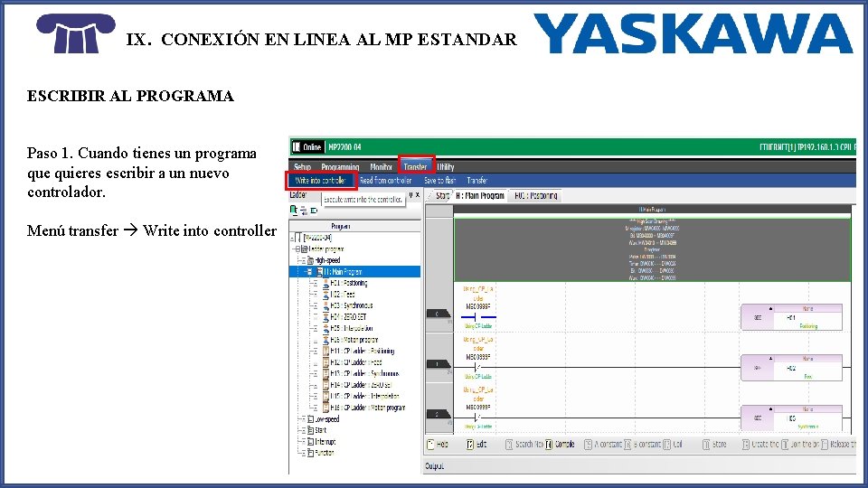Screen dimensions: 868x488
Task: Switch to H01 : Positioning tab
Action: 536,195
